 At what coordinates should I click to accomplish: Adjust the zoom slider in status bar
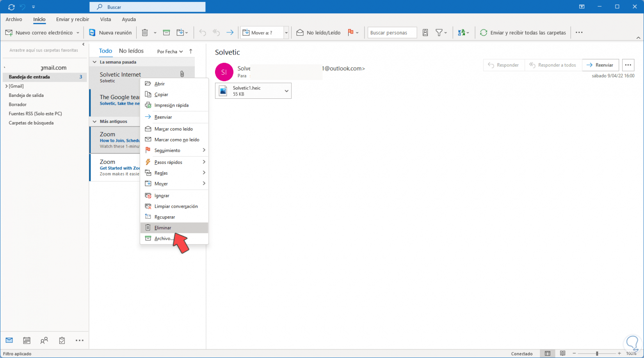(597, 354)
